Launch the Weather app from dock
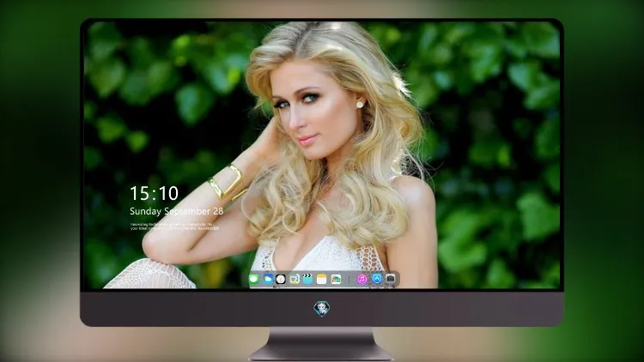 pyautogui.click(x=268, y=279)
